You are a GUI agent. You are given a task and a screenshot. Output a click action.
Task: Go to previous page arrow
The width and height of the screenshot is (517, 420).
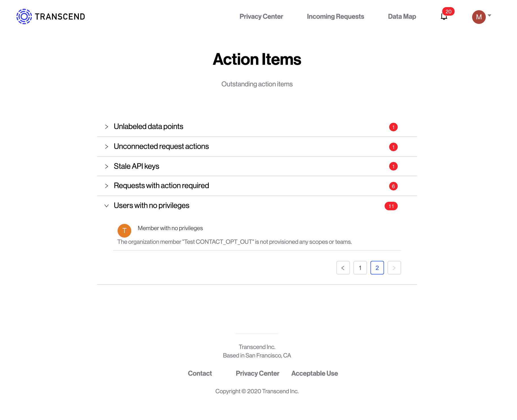(343, 268)
